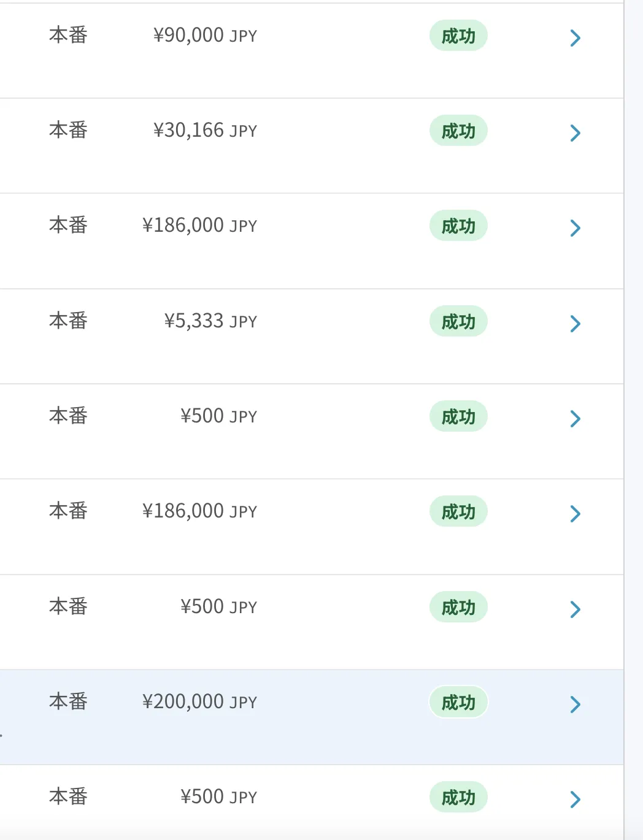This screenshot has width=643, height=840.
Task: Click 成功 status badge for ¥5,333
Action: tap(458, 322)
